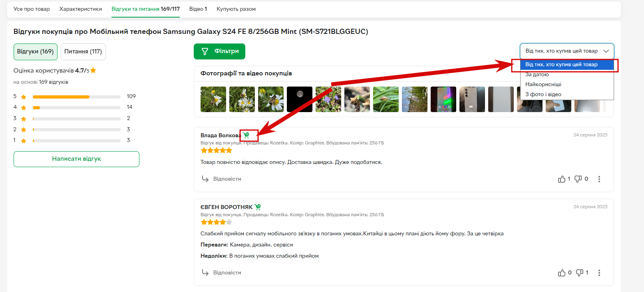Image resolution: width=644 pixels, height=292 pixels.
Task: Open the first daisy photo thumbnail
Action: [x=213, y=99]
